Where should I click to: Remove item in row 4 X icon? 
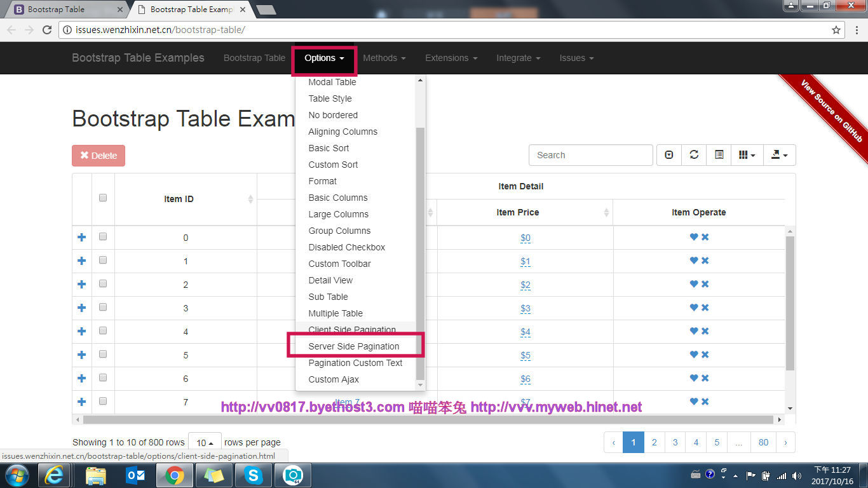pyautogui.click(x=705, y=331)
